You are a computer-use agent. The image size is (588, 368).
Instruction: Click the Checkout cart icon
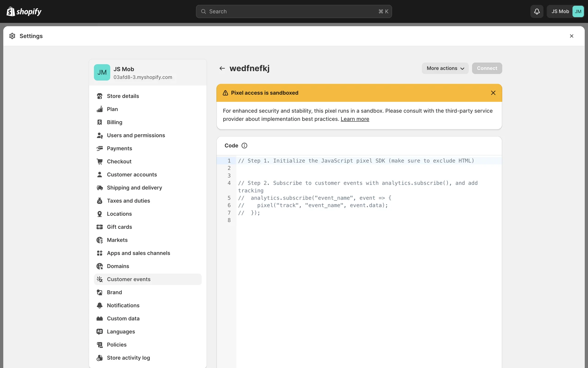pos(100,161)
